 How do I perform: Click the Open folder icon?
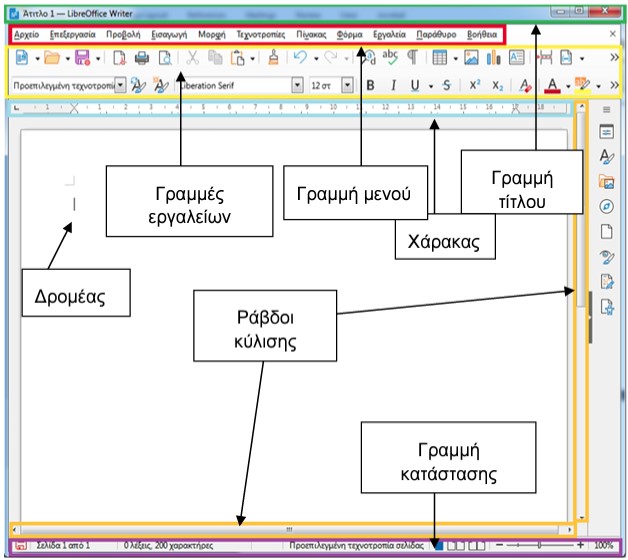[52, 58]
